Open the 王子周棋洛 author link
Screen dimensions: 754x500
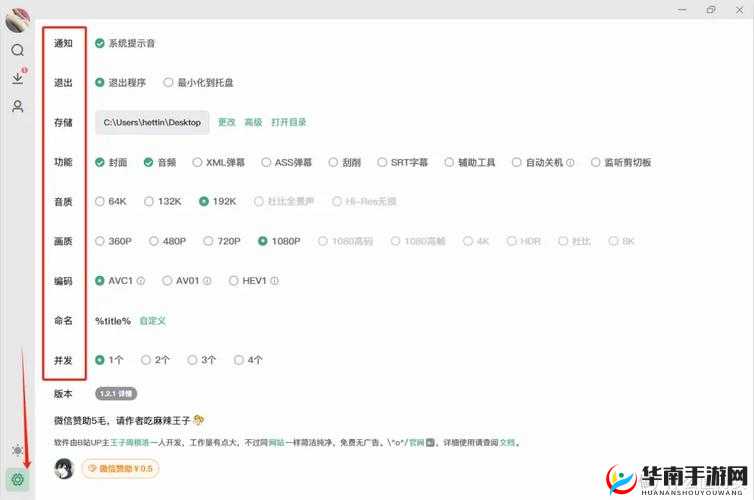click(130, 442)
